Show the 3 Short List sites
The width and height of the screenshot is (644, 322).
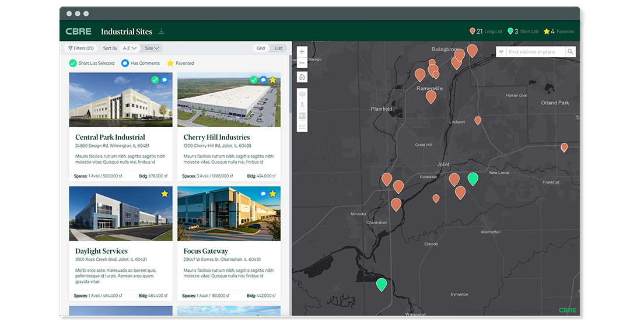tap(523, 32)
